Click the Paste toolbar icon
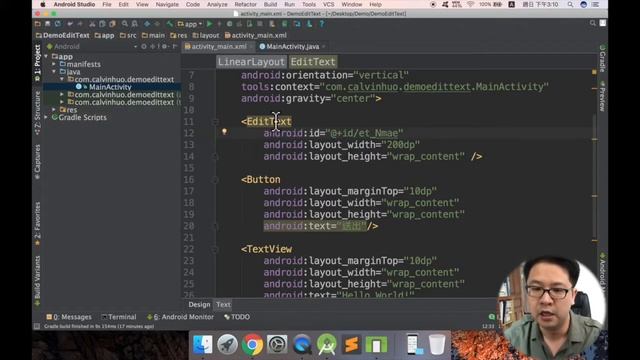 112,24
